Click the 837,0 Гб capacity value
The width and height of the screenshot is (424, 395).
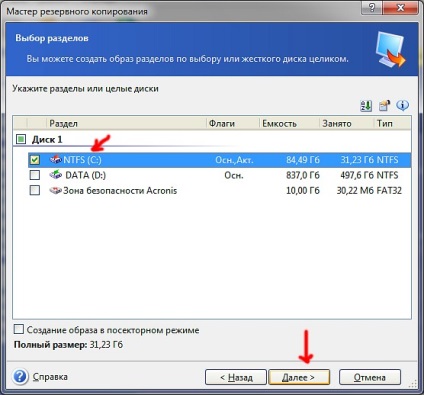[303, 175]
